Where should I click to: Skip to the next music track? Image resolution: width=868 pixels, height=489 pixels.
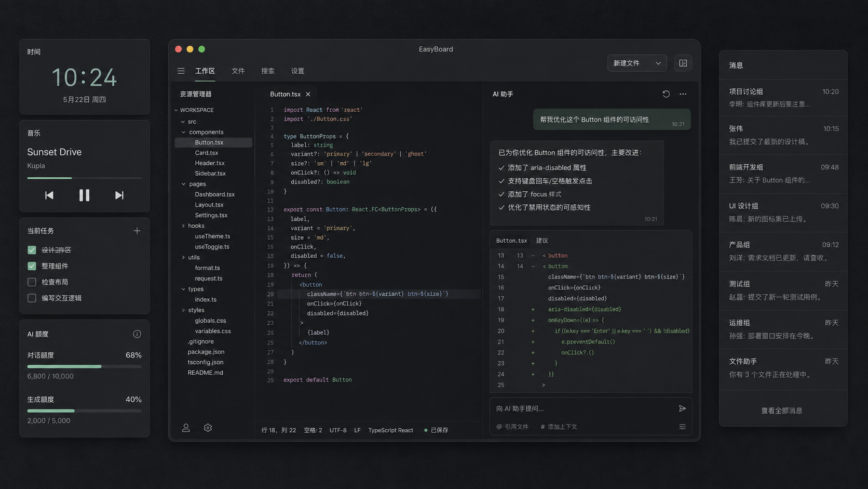tap(119, 195)
